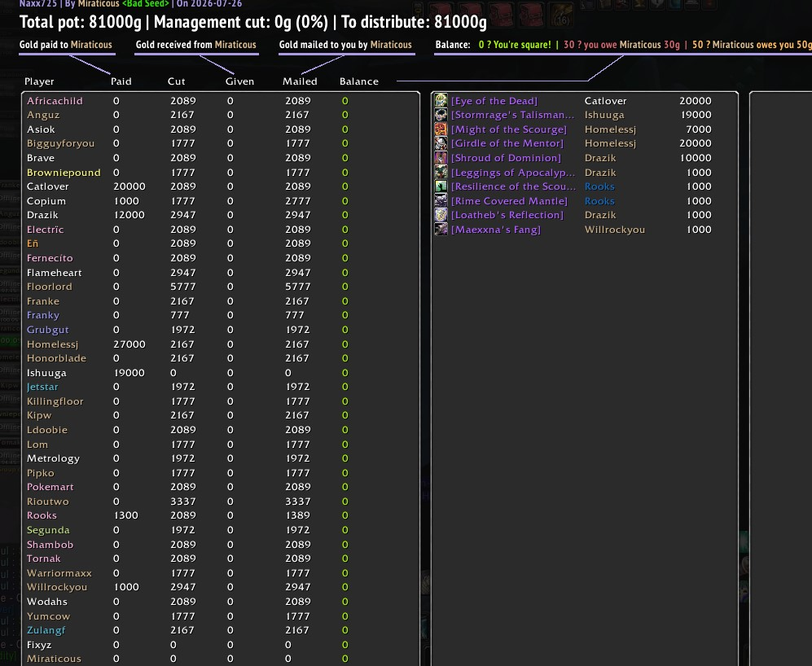Viewport: 812px width, 666px height.
Task: Click the Gold mailed to you by Miraticous legend
Action: (x=345, y=45)
